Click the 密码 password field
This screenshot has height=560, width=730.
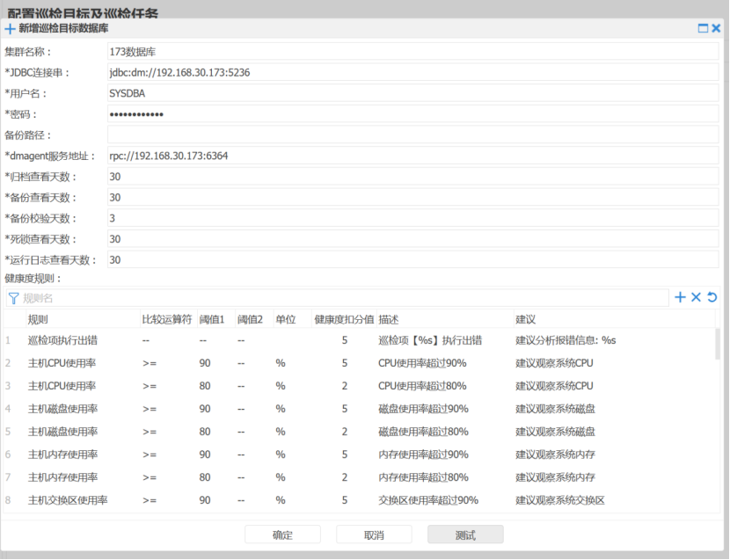coord(413,114)
